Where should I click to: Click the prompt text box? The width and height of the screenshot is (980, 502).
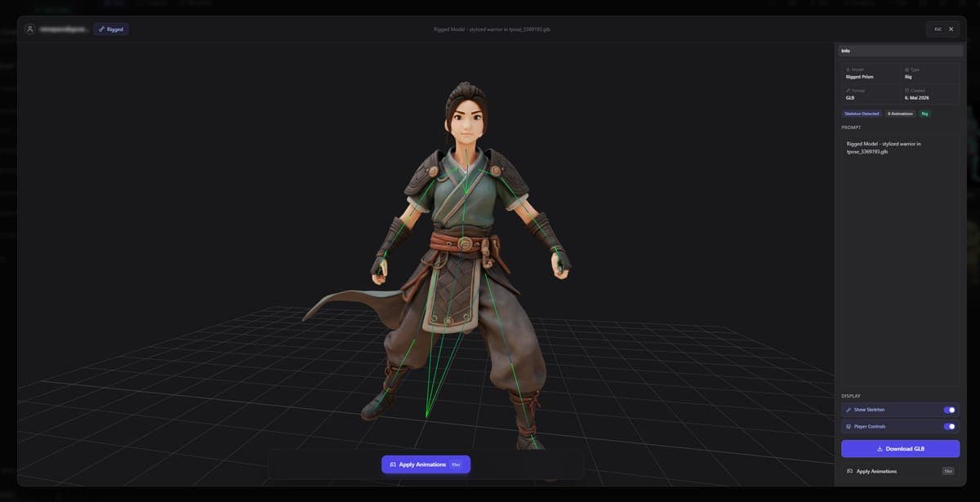pos(900,260)
